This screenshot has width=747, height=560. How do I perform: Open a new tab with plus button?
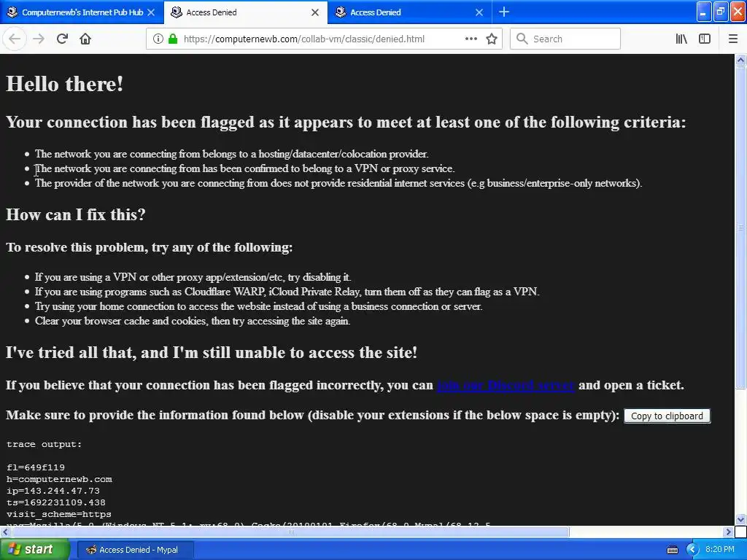[504, 12]
